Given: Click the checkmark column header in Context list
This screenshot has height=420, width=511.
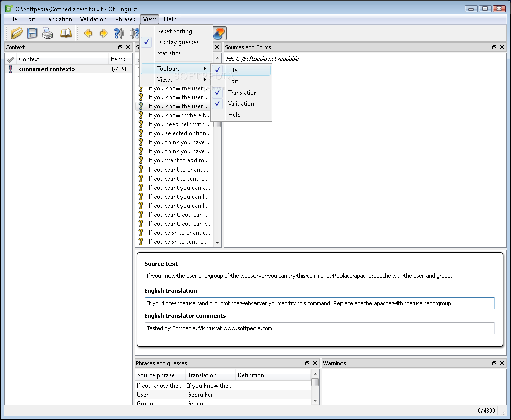Looking at the screenshot, I should (11, 59).
